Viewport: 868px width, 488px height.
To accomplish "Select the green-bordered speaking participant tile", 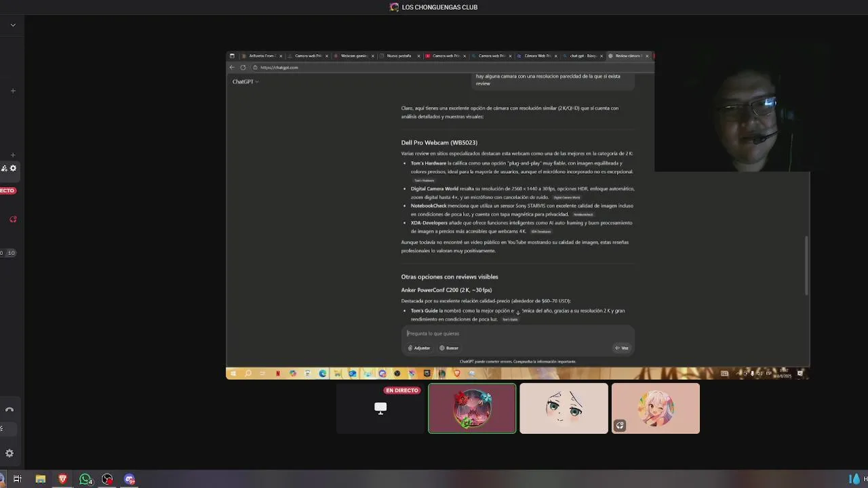I will point(472,409).
